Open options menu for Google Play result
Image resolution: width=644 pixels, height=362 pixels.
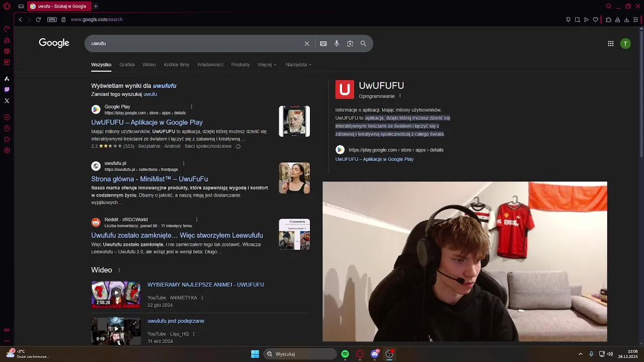(191, 107)
